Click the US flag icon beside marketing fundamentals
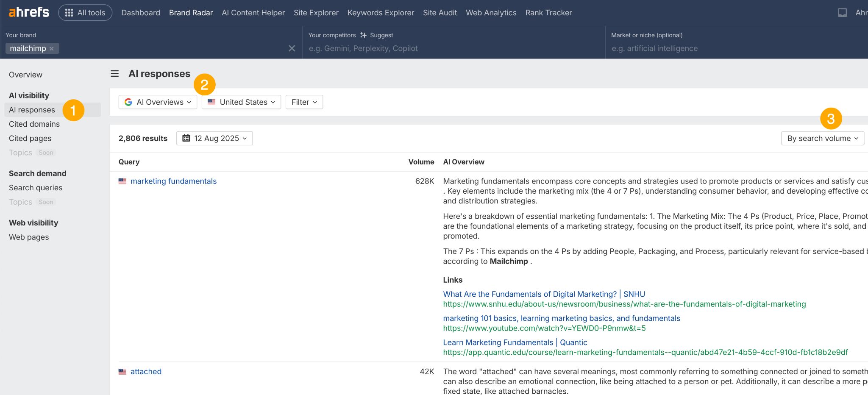Viewport: 868px width, 395px height. 122,181
